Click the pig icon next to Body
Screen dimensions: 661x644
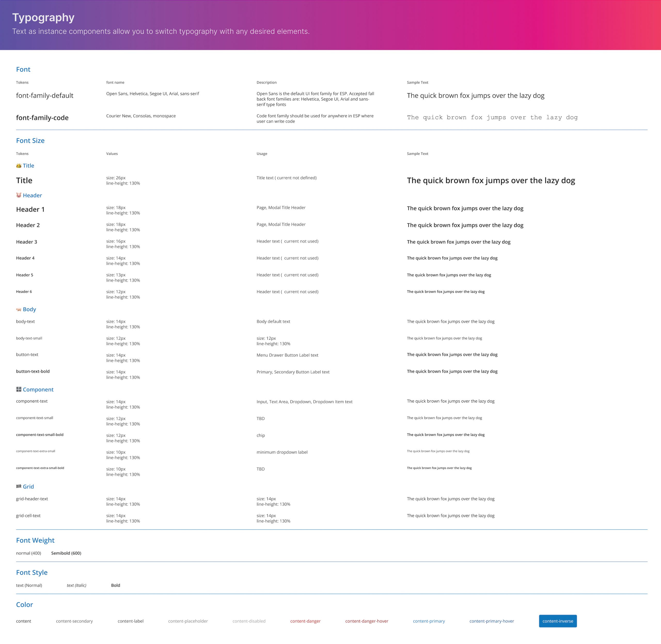pyautogui.click(x=19, y=309)
